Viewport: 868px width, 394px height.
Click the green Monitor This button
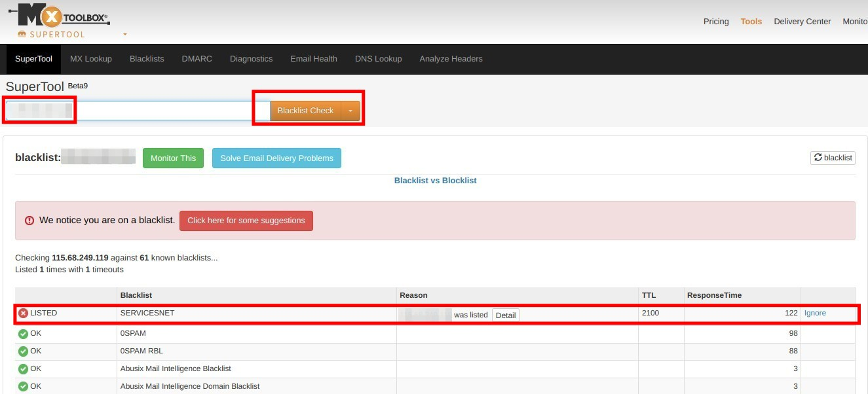click(x=173, y=158)
